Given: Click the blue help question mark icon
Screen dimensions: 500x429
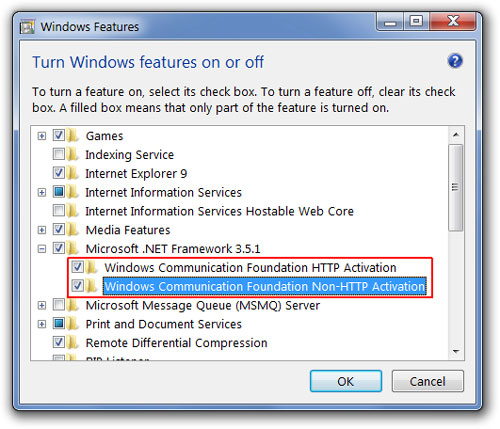Looking at the screenshot, I should (x=455, y=61).
